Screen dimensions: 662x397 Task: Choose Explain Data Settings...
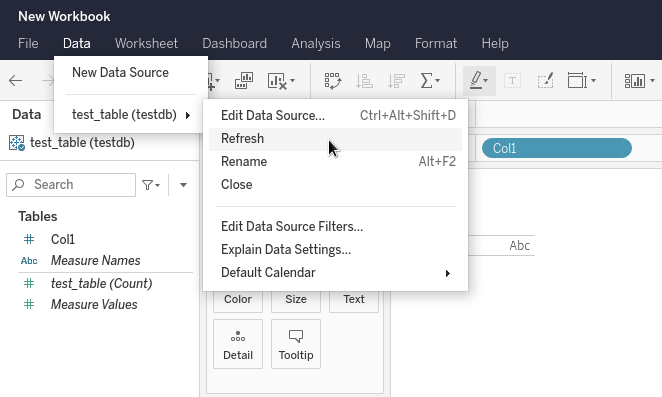tap(336, 250)
